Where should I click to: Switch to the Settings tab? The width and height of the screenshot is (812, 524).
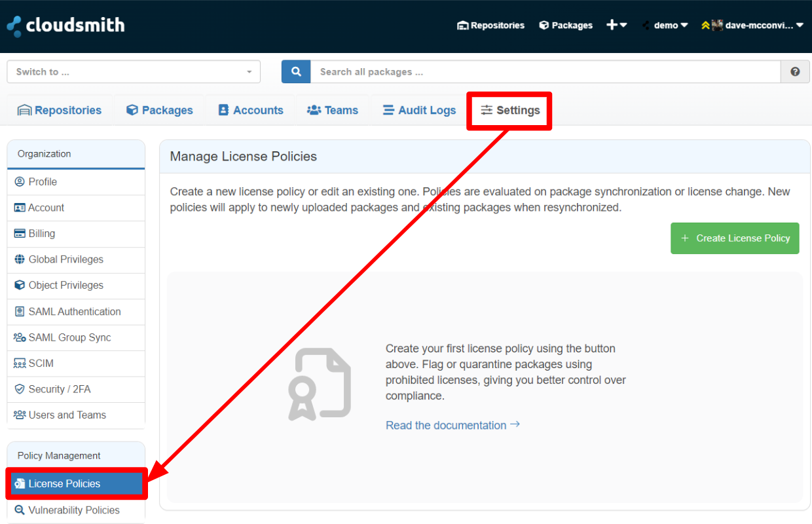pyautogui.click(x=510, y=110)
